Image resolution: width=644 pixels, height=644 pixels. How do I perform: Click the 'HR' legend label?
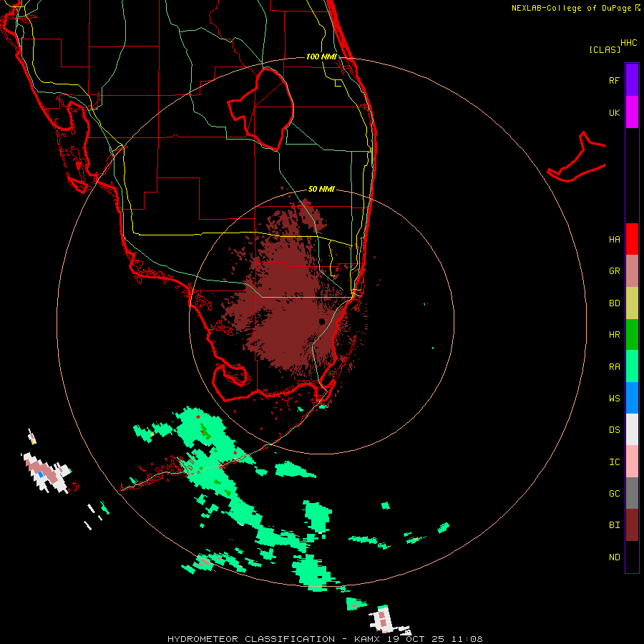614,335
